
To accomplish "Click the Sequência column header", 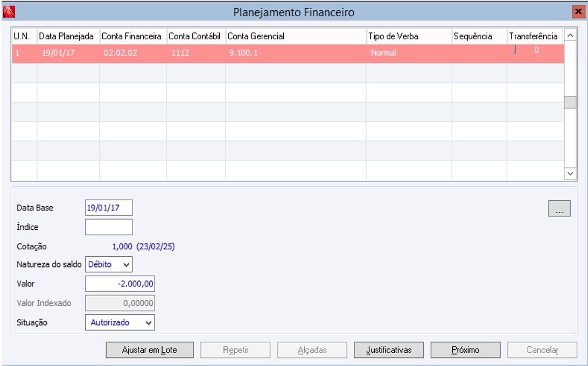I will coord(479,37).
